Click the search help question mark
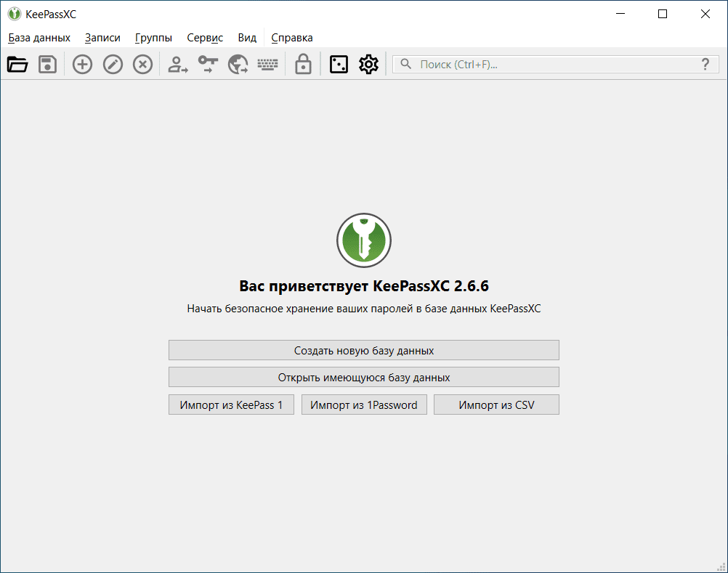This screenshot has width=728, height=573. pyautogui.click(x=705, y=64)
